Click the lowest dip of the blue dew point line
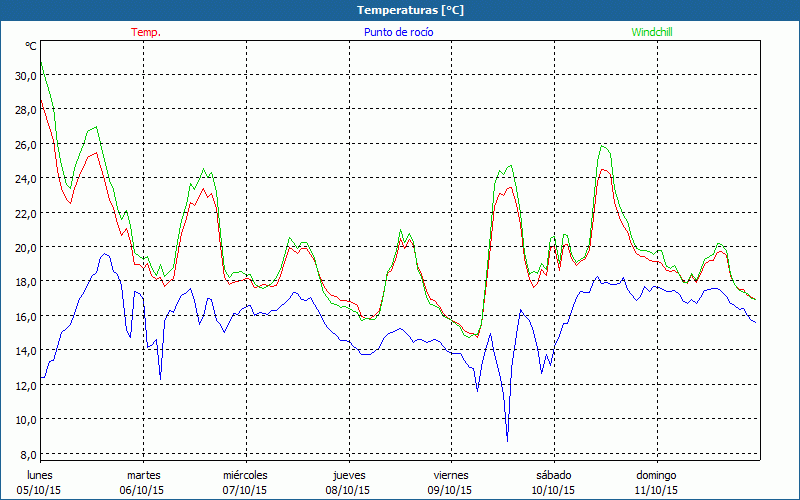This screenshot has width=800, height=500. point(508,439)
